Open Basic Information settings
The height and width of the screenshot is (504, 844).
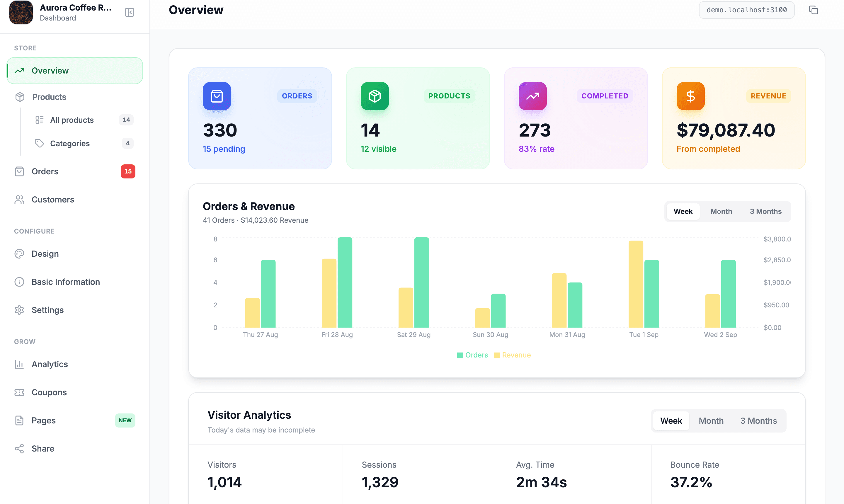[x=75, y=282]
